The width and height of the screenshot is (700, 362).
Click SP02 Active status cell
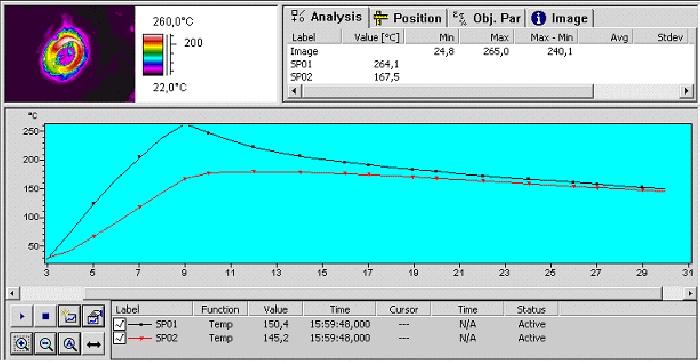[531, 337]
